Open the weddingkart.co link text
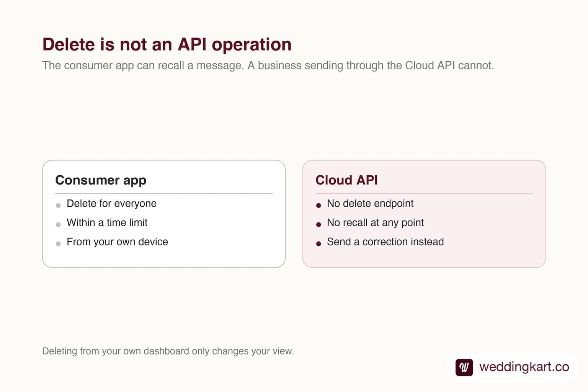This screenshot has width=588, height=392. click(524, 367)
